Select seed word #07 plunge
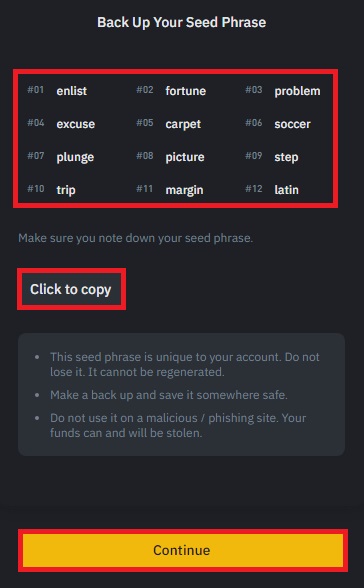Screen dimensions: 364x588 (75, 157)
